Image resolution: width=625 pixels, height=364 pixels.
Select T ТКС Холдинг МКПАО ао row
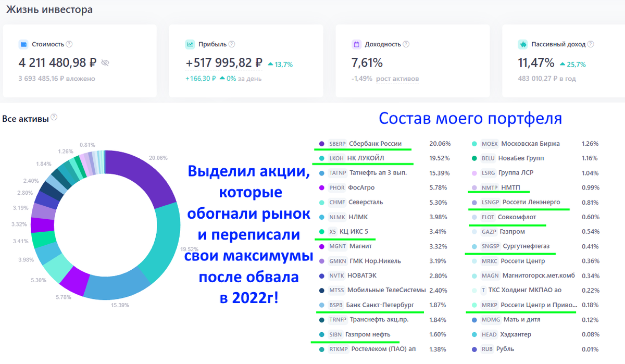[535, 290]
